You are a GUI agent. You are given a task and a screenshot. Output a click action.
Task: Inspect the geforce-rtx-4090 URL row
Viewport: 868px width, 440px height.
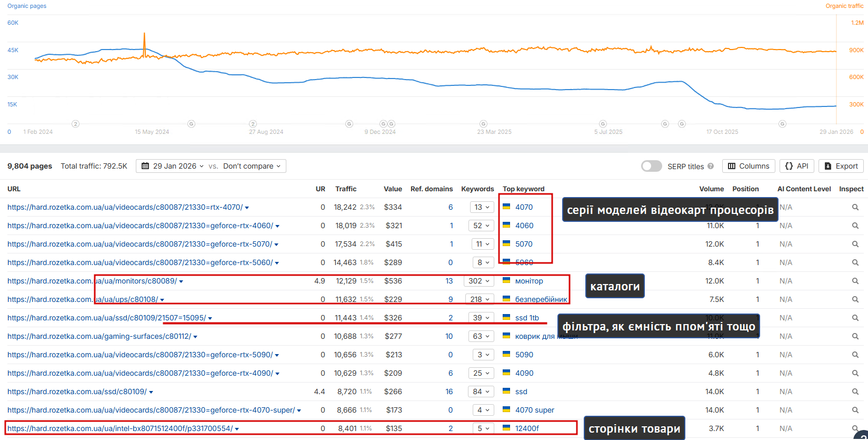coord(855,373)
